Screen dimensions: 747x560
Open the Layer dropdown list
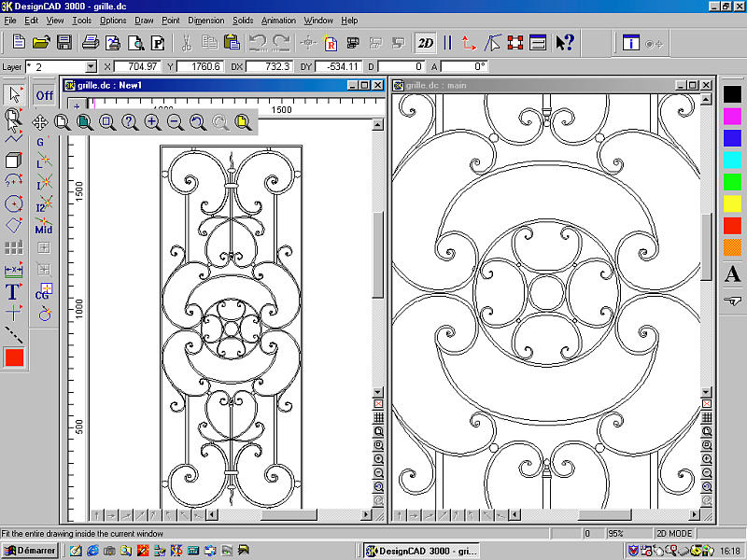tap(91, 66)
